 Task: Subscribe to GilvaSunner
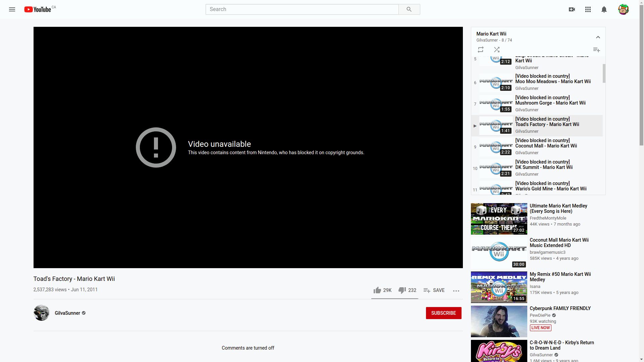tap(443, 313)
